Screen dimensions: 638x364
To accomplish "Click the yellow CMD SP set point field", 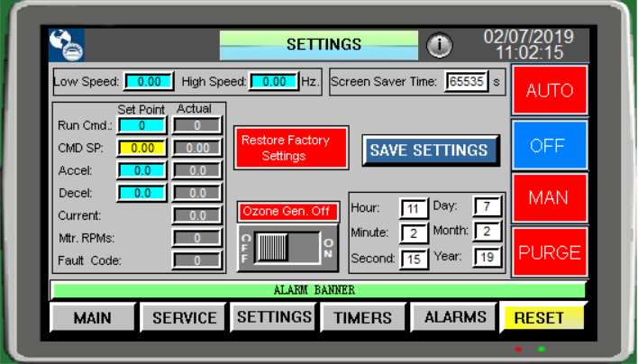I will click(x=141, y=147).
